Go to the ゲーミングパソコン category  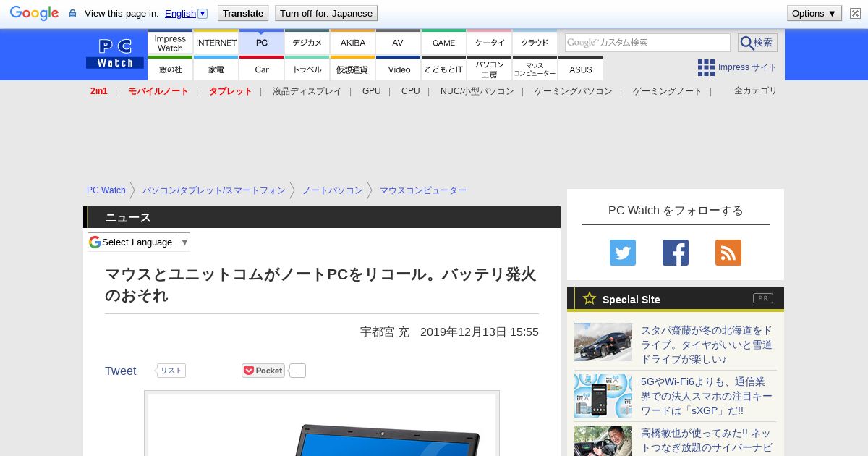pyautogui.click(x=574, y=91)
